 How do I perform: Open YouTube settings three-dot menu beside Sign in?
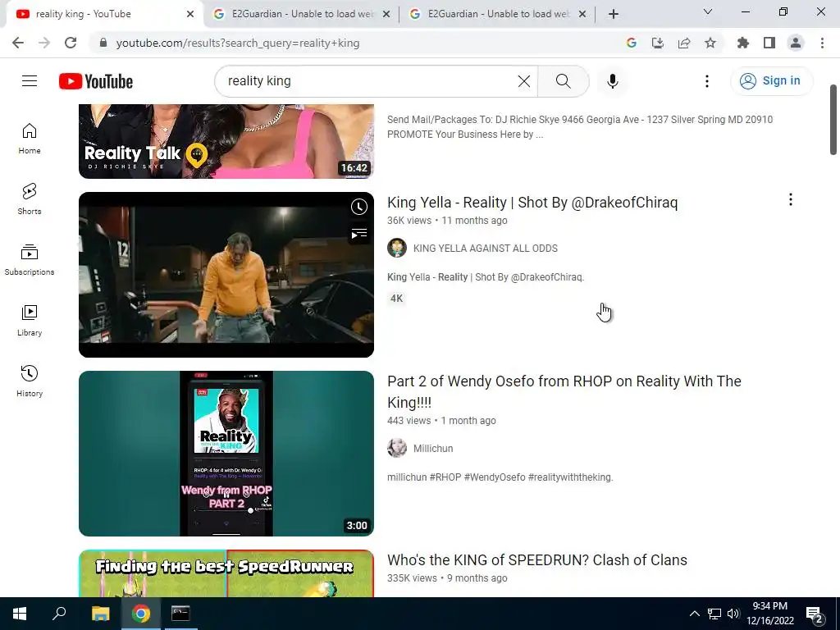tap(706, 81)
